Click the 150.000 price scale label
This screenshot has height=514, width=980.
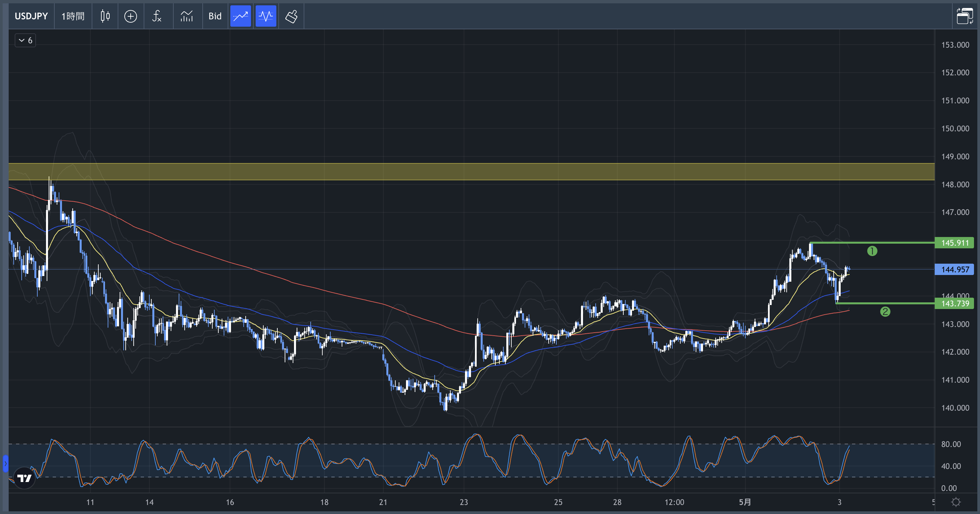(955, 129)
